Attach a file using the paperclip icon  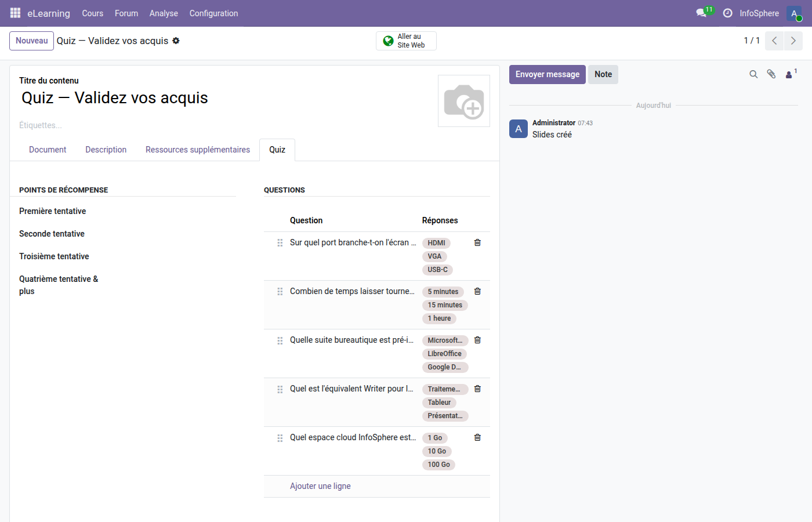tap(771, 74)
